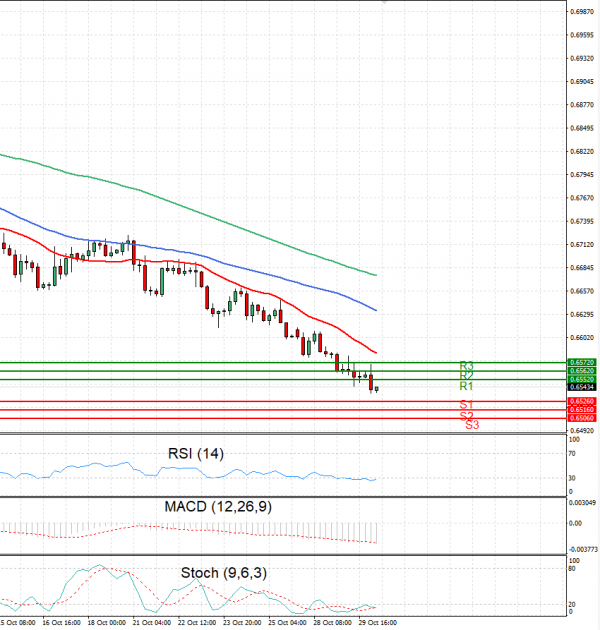This screenshot has width=600, height=630.
Task: Click the S1 support label
Action: (x=466, y=404)
